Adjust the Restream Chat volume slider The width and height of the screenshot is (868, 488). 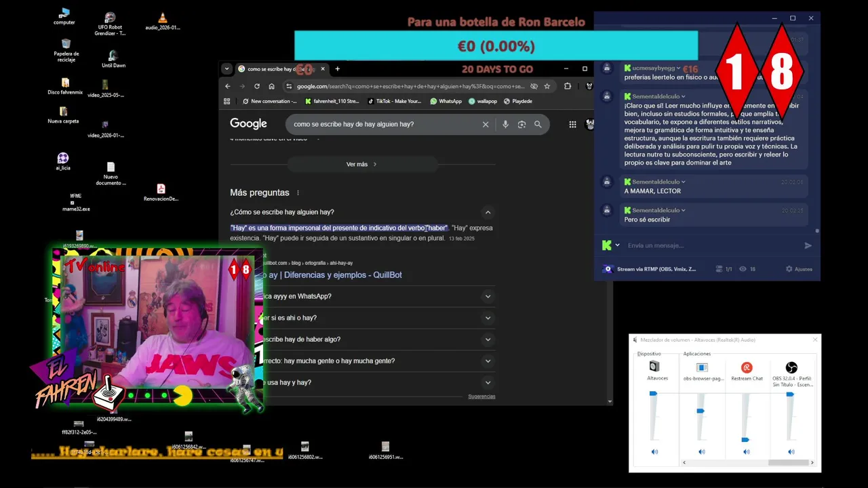tap(745, 439)
